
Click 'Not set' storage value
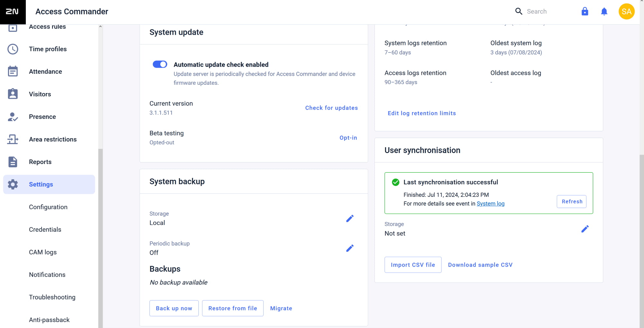395,233
